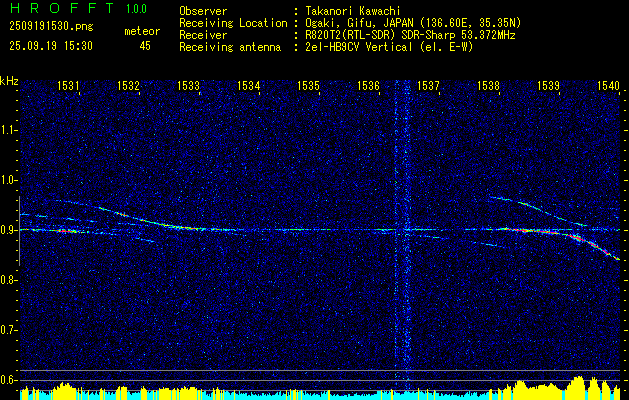Click the HROFFT program title
Image resolution: width=629 pixels, height=400 pixels.
tap(61, 8)
